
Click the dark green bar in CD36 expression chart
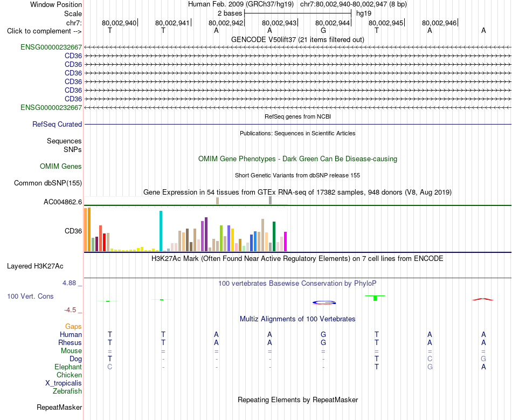pos(274,237)
